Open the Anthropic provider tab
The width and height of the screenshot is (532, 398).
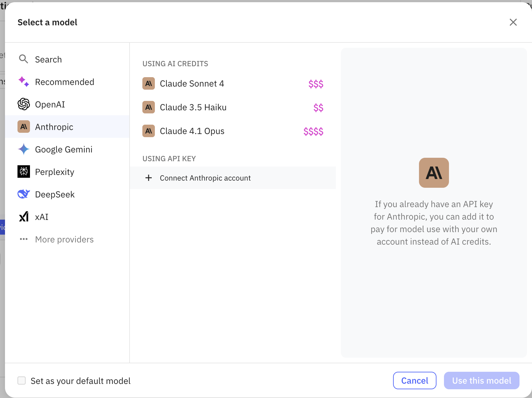click(54, 127)
